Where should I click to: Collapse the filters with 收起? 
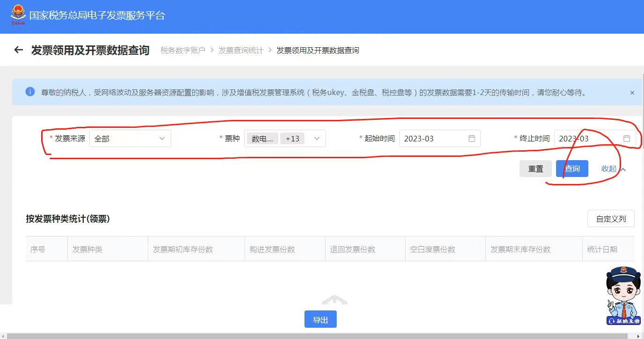click(613, 169)
